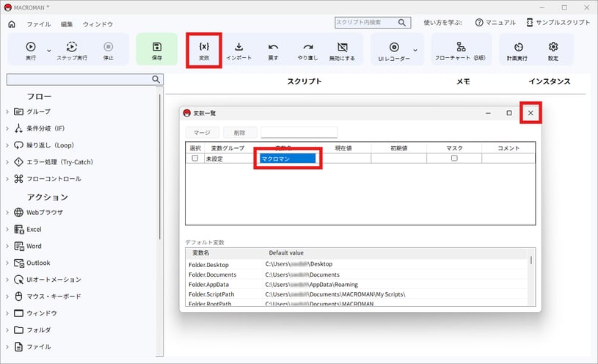Click the Home icon in menu bar
Image resolution: width=598 pixels, height=364 pixels.
pos(12,24)
